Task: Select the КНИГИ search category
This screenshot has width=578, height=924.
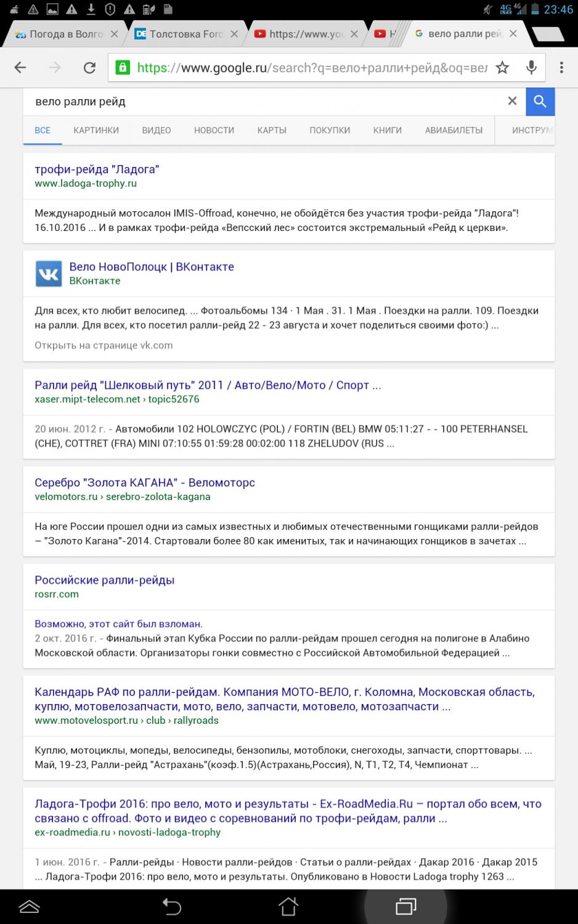Action: [x=387, y=131]
